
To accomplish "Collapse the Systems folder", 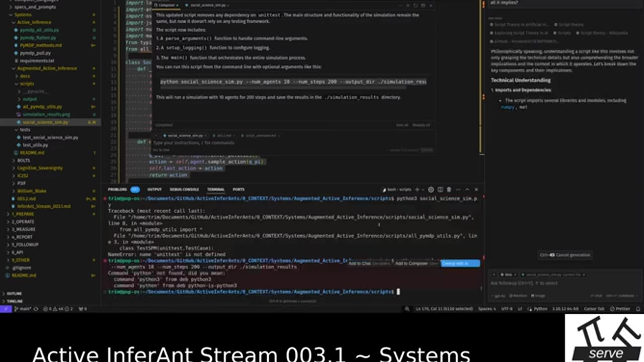I will point(23,15).
